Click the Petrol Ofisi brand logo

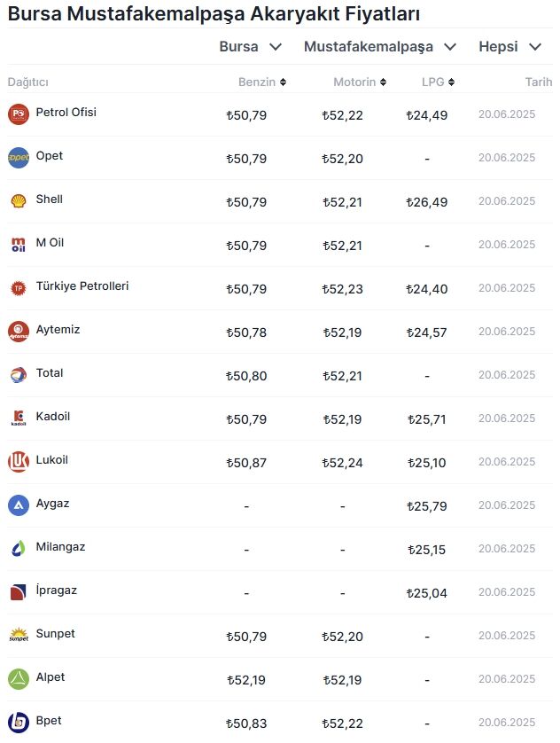19,114
